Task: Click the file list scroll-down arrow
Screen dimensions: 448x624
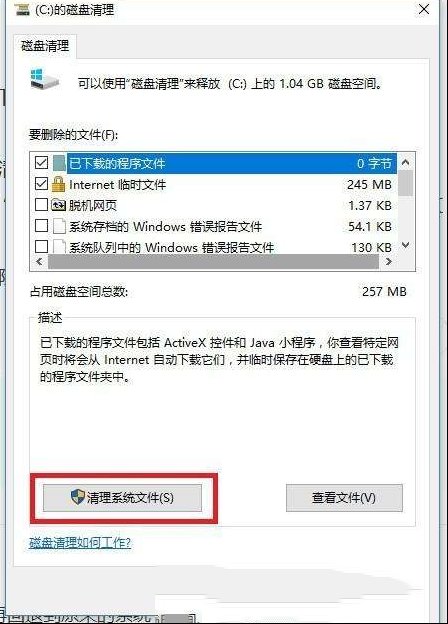Action: (405, 245)
